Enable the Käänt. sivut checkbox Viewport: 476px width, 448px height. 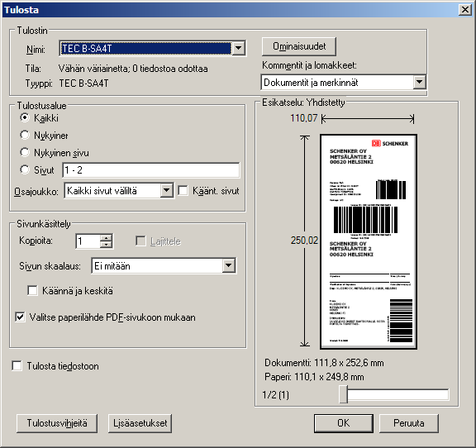pyautogui.click(x=183, y=191)
